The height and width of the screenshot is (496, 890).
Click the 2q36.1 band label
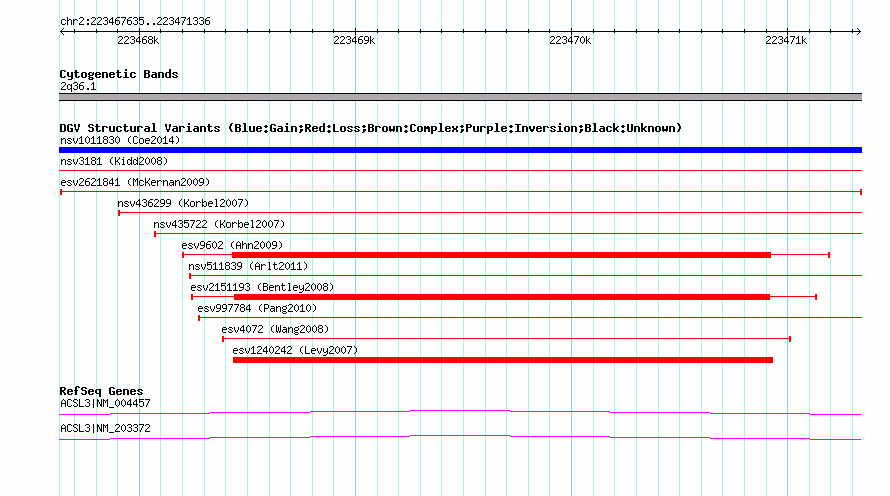pos(78,86)
